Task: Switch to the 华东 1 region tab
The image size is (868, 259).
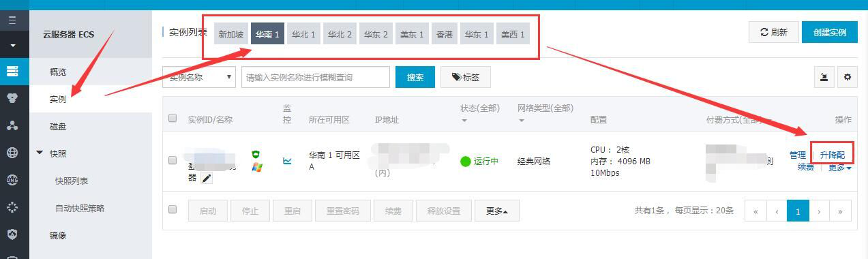Action: pos(477,34)
